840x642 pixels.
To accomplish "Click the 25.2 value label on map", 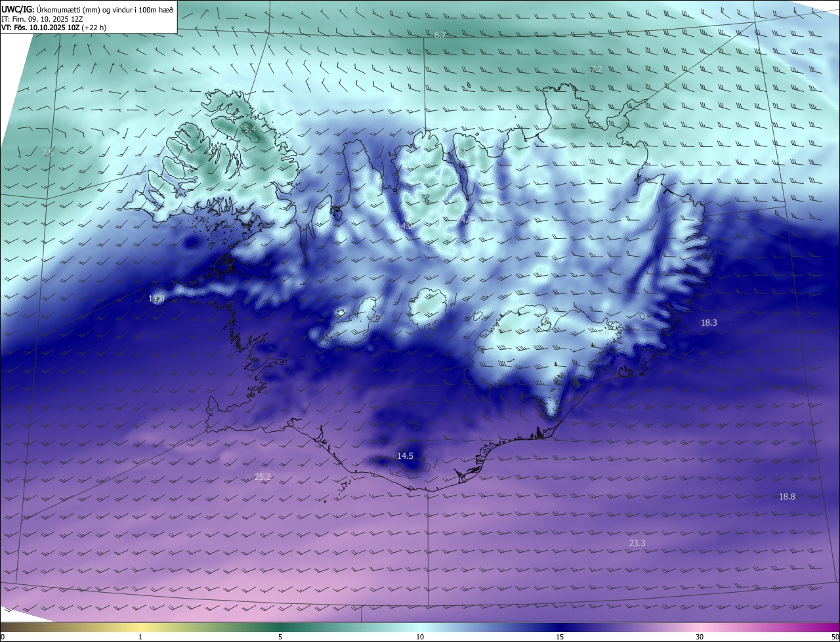I will point(262,477).
